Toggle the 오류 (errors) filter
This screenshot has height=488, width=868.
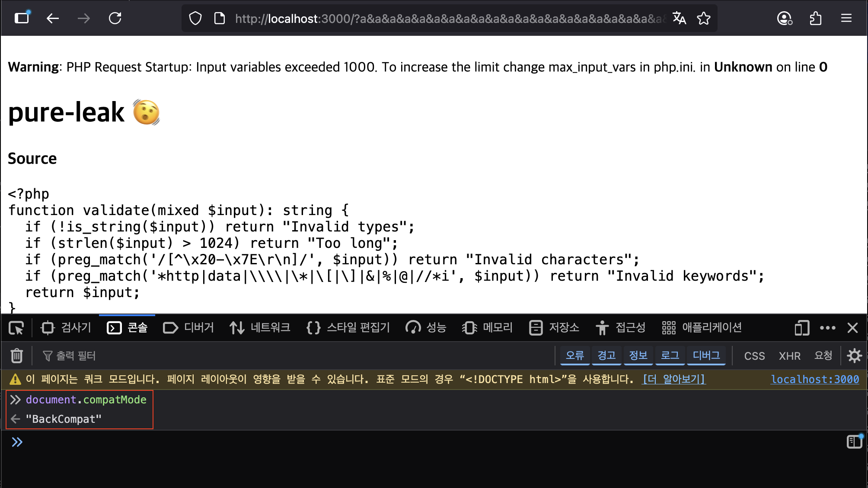click(x=574, y=356)
